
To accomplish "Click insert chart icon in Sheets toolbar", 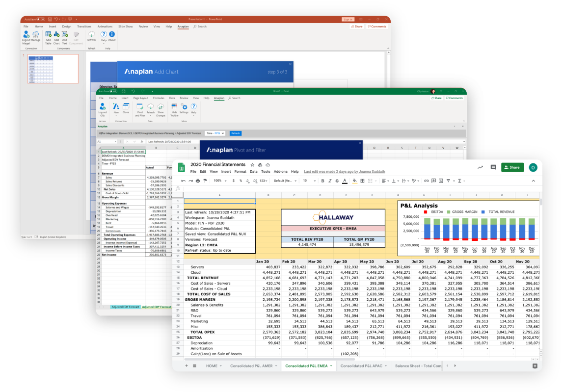I will click(441, 181).
